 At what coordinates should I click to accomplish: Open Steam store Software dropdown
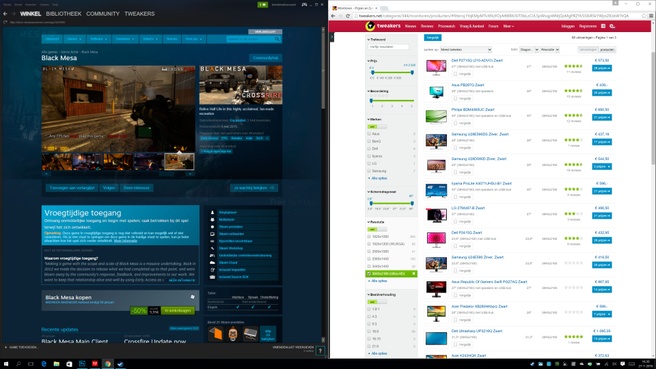point(99,39)
